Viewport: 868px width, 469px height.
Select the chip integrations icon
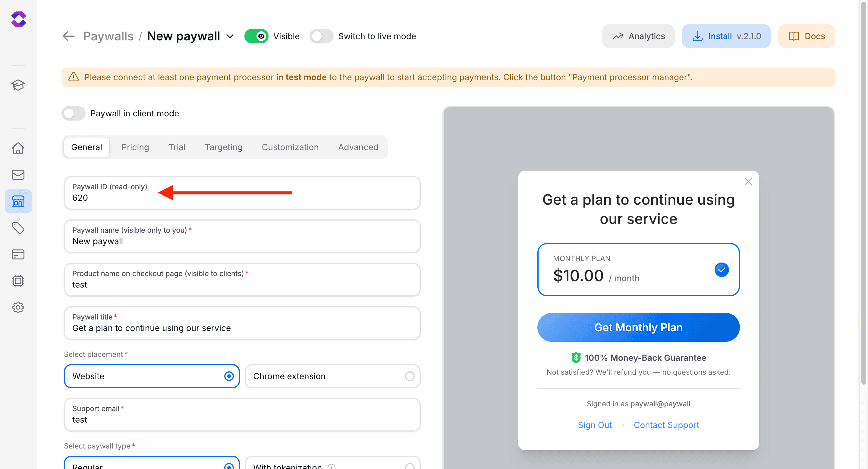click(x=18, y=281)
